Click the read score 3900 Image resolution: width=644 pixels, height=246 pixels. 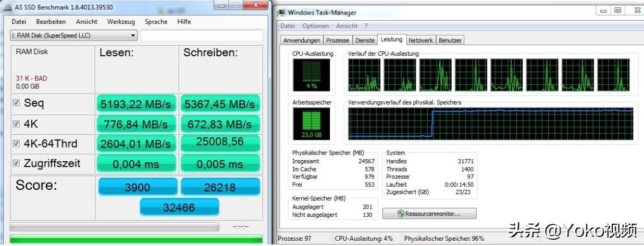(x=138, y=187)
